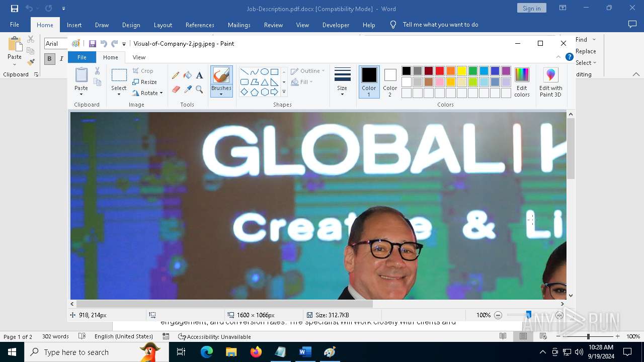Open the Edit colors dialog
Screen dimensions: 644x362
pyautogui.click(x=522, y=82)
